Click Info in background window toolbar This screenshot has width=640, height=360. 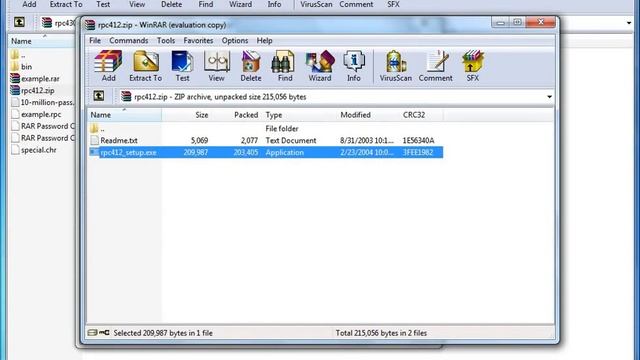point(274,4)
